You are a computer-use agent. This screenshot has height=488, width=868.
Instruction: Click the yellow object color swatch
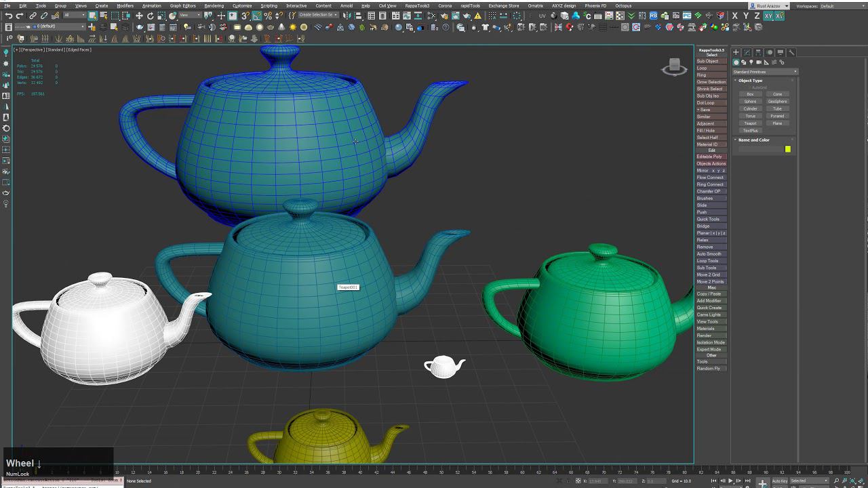(788, 149)
